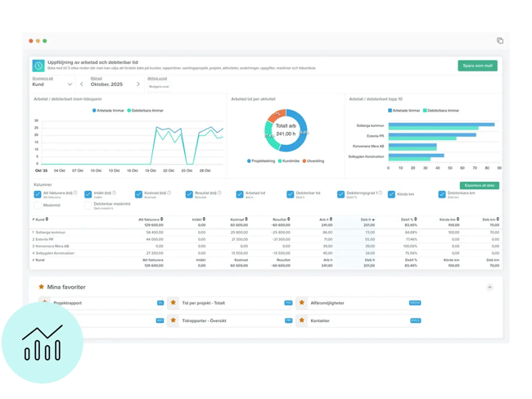Click the star icon next to Tidrapporter - Översikt
The width and height of the screenshot is (532, 399).
pyautogui.click(x=173, y=320)
